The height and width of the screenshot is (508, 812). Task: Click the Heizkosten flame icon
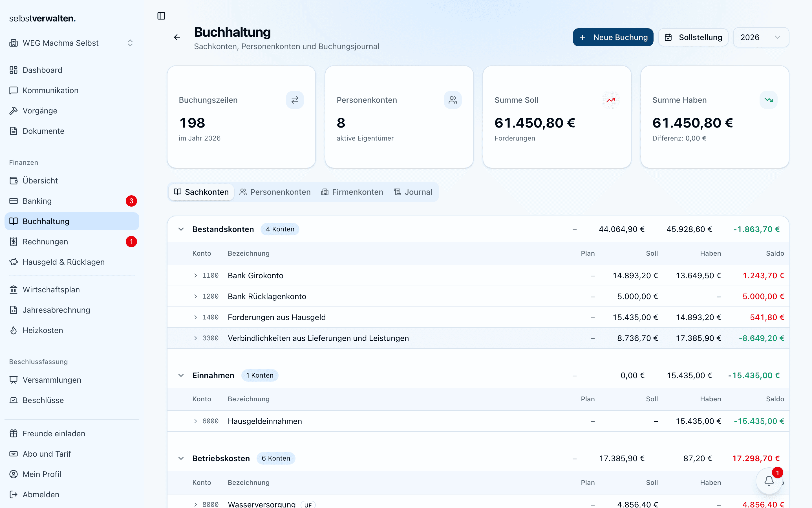[14, 330]
